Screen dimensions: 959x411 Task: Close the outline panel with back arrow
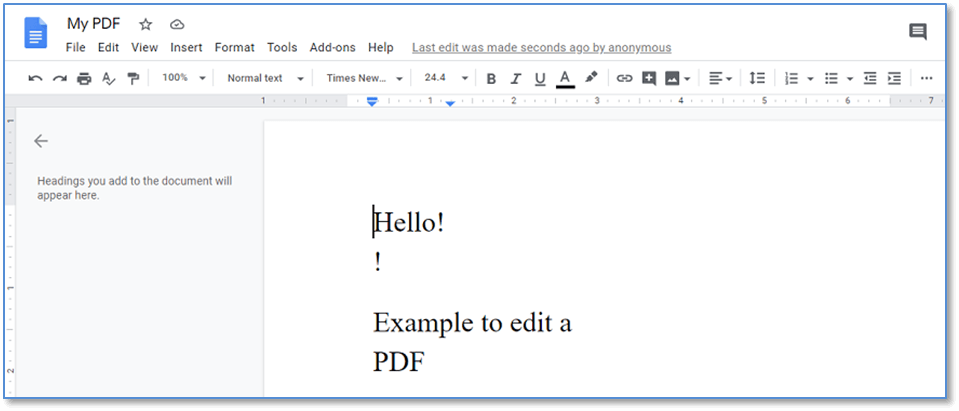coord(41,141)
